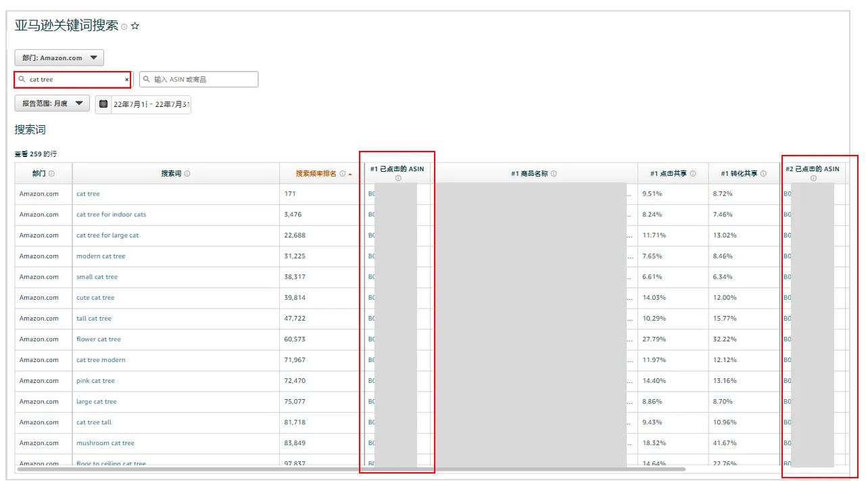The height and width of the screenshot is (481, 868).
Task: Click info icon beside #1 点击共享
Action: click(x=693, y=174)
